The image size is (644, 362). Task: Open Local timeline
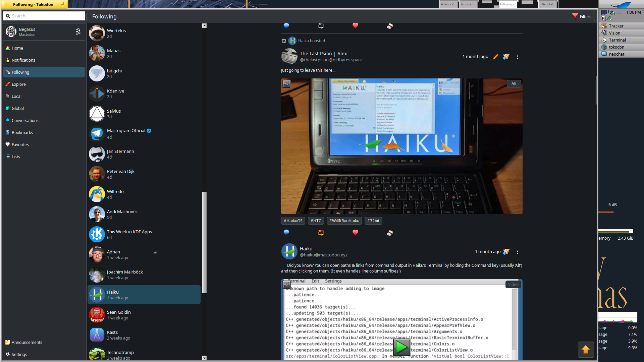[44, 97]
